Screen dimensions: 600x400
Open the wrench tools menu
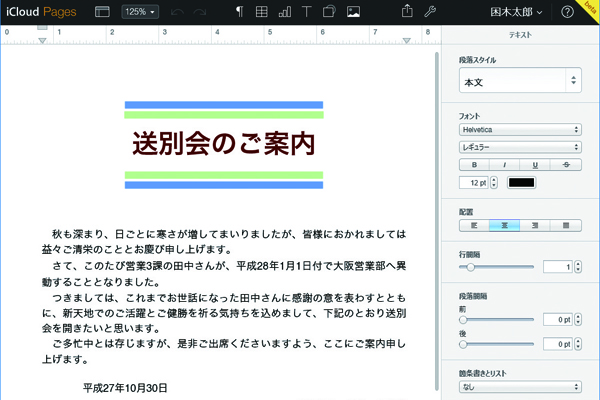point(431,12)
